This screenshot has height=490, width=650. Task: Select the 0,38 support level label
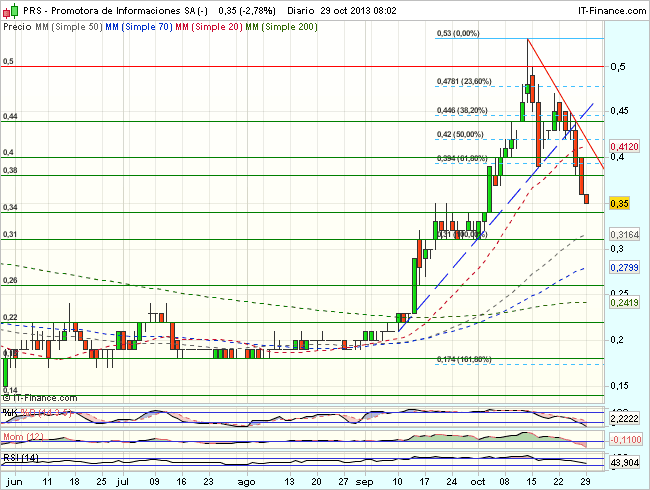pos(10,170)
